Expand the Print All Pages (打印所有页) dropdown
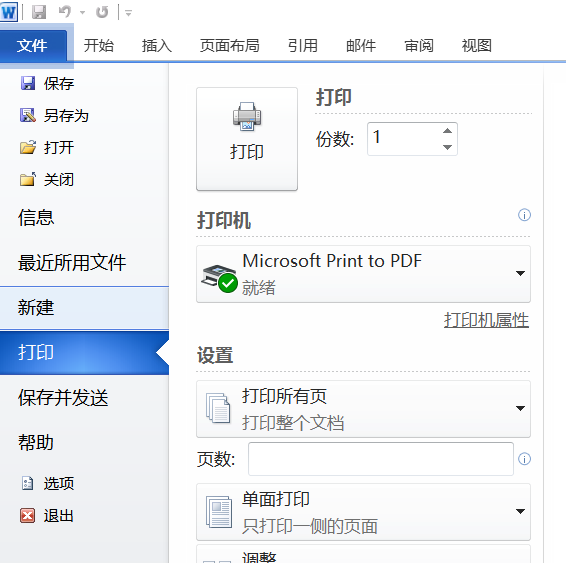 pyautogui.click(x=363, y=409)
